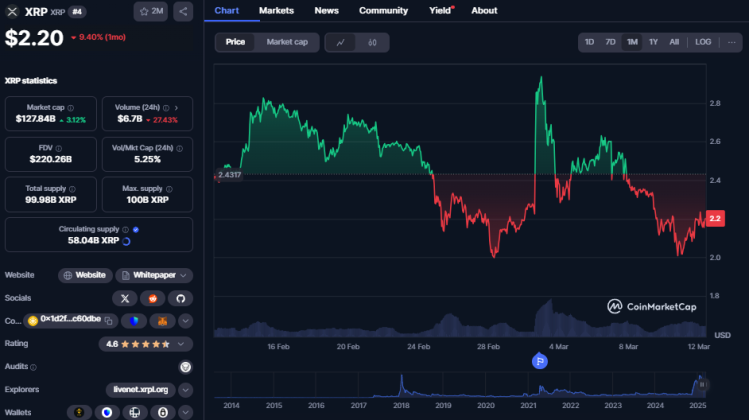Enable LOG scale on the chart
This screenshot has height=420, width=749.
point(703,42)
